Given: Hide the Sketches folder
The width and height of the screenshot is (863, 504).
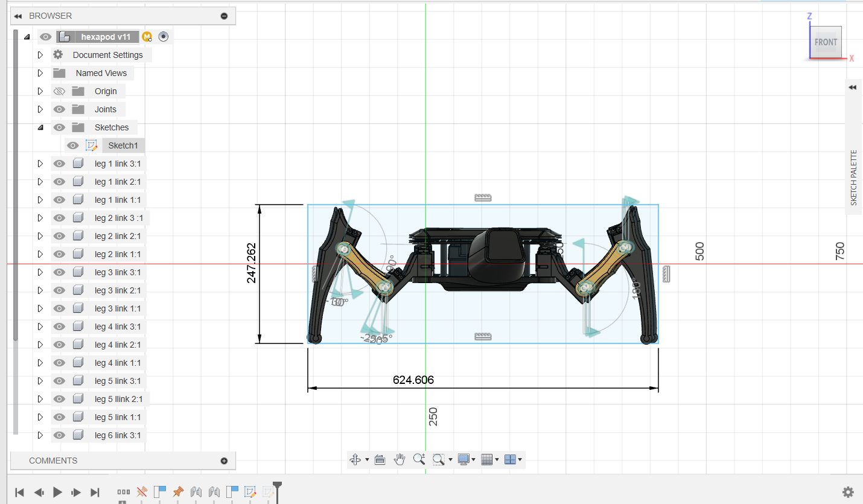Looking at the screenshot, I should (59, 127).
